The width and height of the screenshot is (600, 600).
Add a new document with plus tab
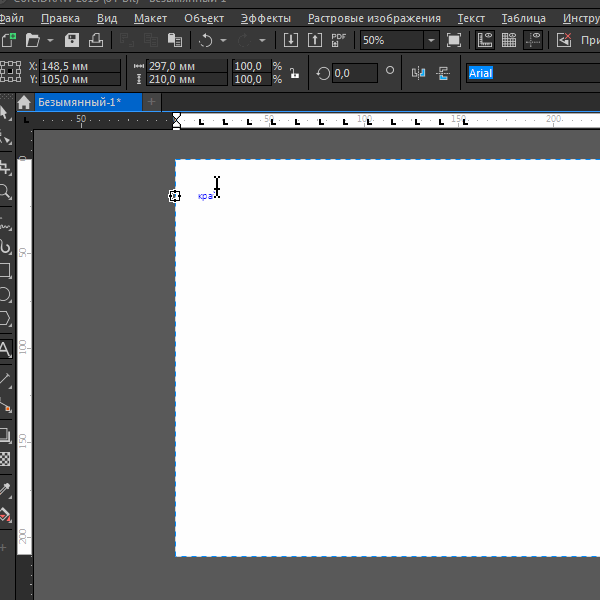152,102
